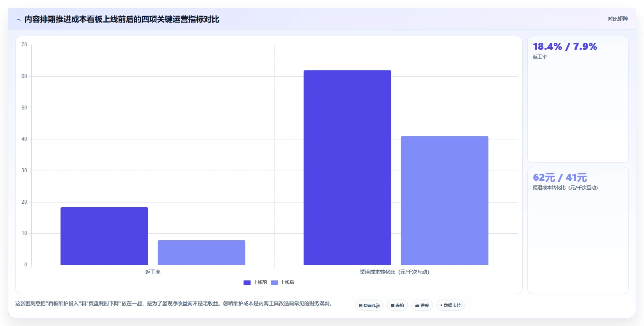
Task: Click the 渠道成本转化比（元/千次互动）x-axis label
Action: tap(394, 272)
